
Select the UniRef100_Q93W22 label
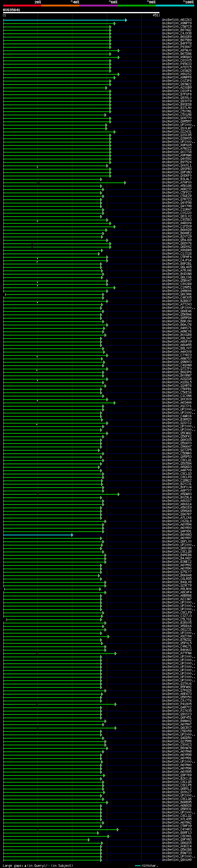tap(177, 84)
